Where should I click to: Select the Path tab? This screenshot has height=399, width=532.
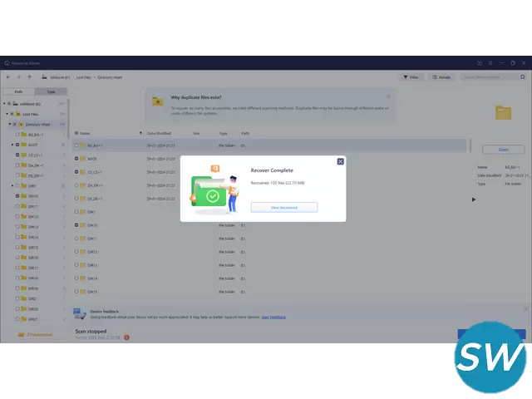[18, 91]
